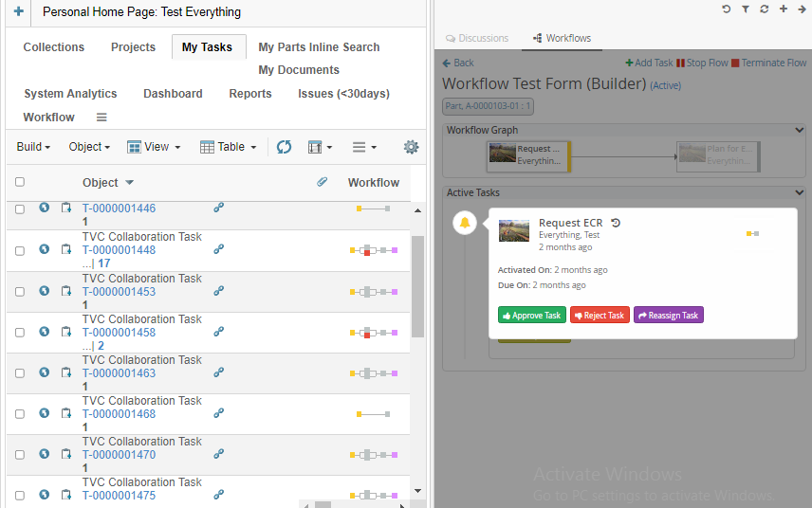Image resolution: width=812 pixels, height=508 pixels.
Task: Tick the checkbox for row T-0000001448
Action: click(x=20, y=250)
